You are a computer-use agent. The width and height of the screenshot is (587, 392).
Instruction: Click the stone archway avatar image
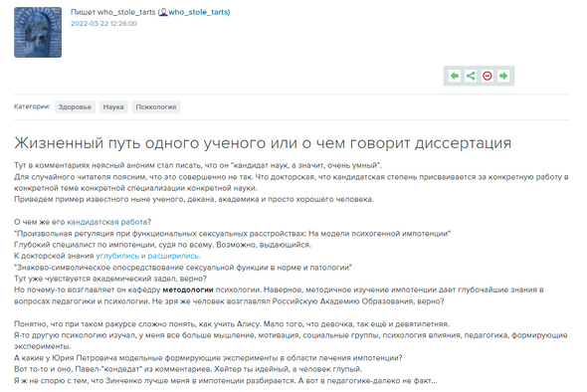(38, 32)
